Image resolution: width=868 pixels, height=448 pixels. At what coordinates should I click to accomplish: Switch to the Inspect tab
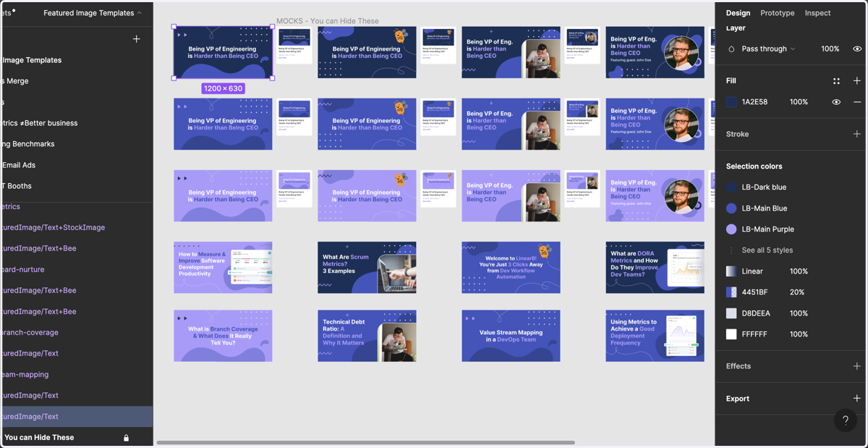click(x=817, y=13)
